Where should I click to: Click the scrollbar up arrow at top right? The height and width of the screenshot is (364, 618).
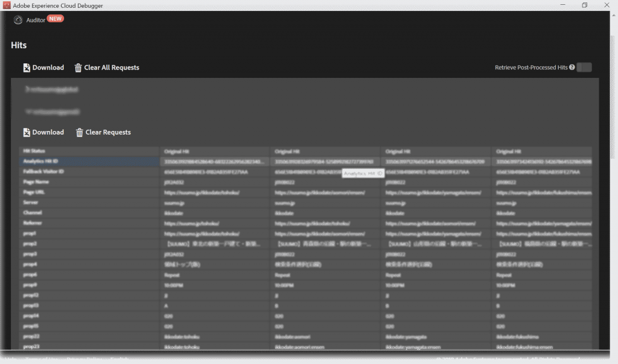click(613, 15)
